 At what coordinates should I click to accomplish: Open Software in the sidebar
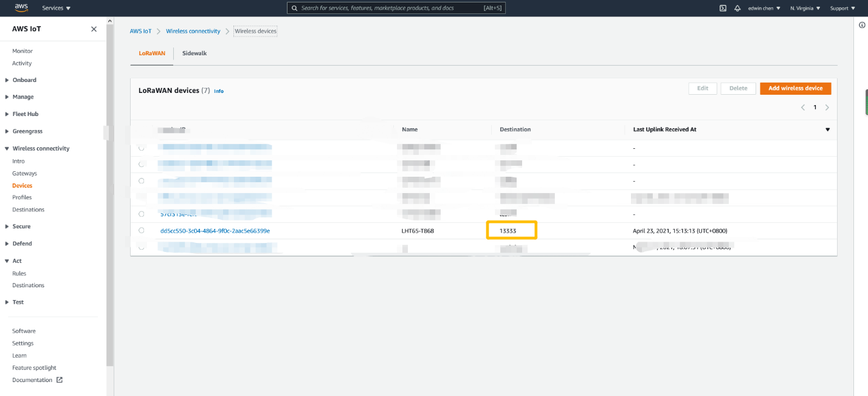point(24,331)
